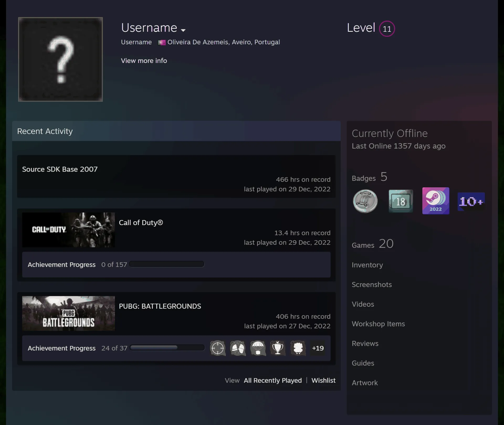Open the Wishlist link
504x425 pixels.
coord(323,380)
